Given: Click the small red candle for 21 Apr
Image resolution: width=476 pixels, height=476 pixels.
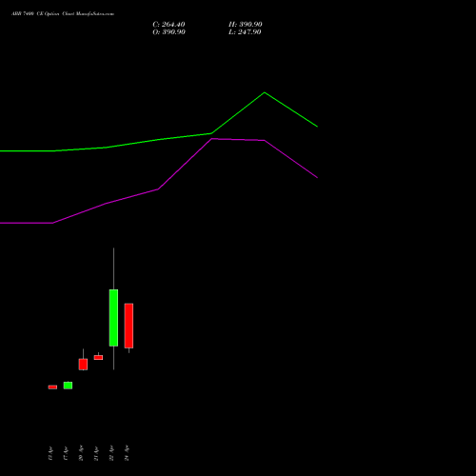Looking at the screenshot, I should 98,357.
